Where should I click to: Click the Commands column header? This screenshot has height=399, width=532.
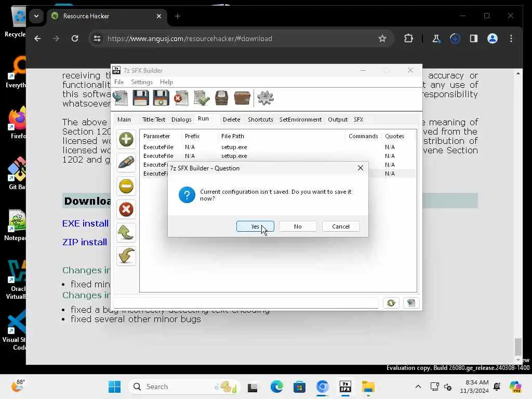363,136
